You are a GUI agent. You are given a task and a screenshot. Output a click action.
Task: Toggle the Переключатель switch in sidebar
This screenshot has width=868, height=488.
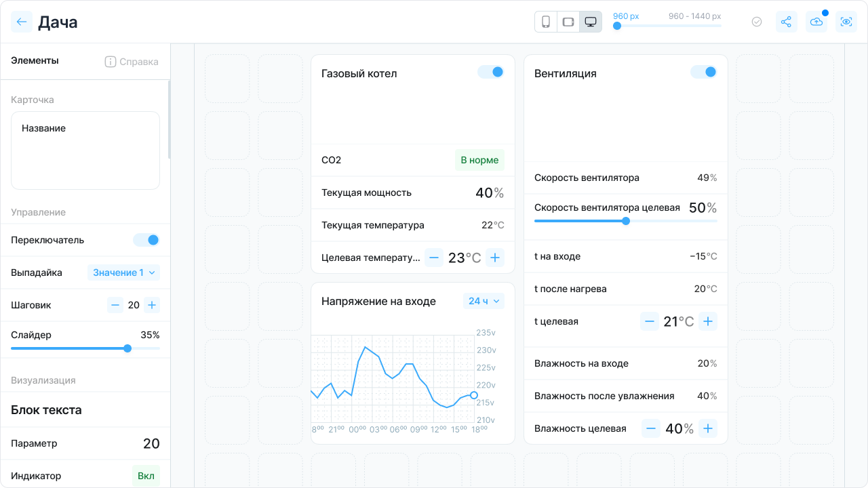(x=146, y=240)
